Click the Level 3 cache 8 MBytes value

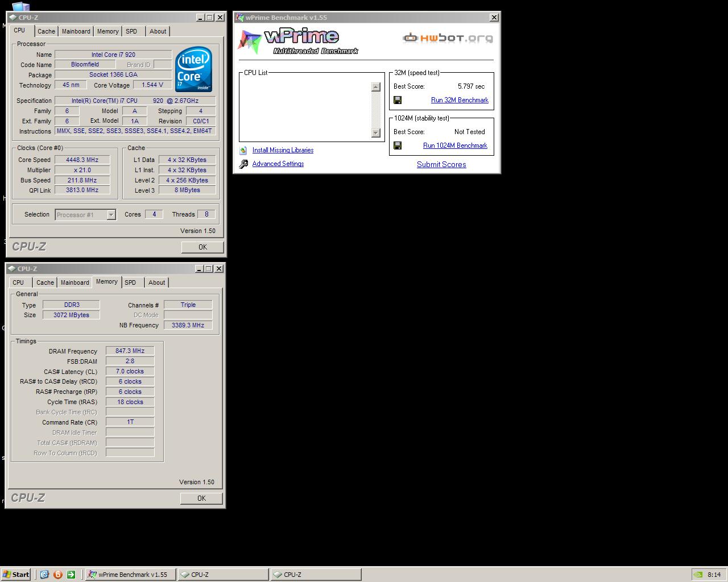(187, 190)
